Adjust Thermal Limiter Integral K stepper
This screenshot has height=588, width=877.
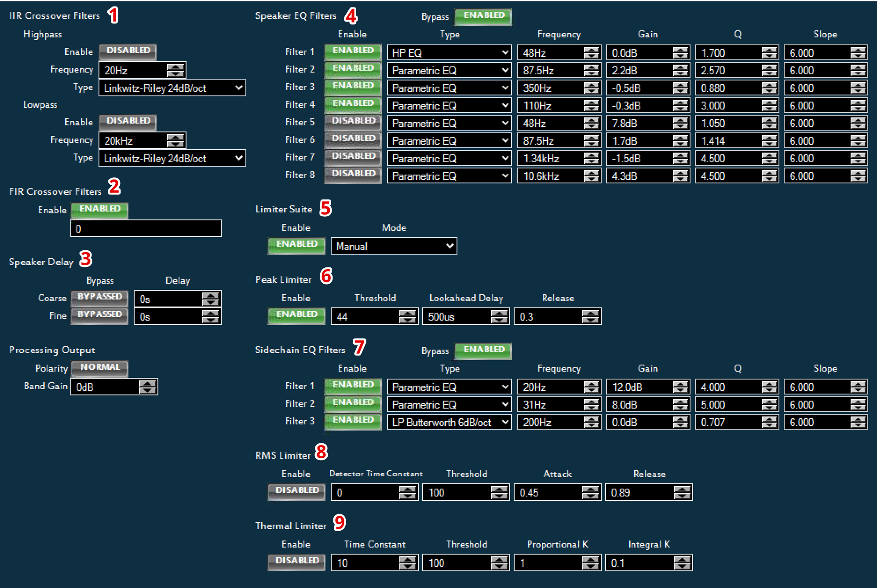(x=682, y=562)
